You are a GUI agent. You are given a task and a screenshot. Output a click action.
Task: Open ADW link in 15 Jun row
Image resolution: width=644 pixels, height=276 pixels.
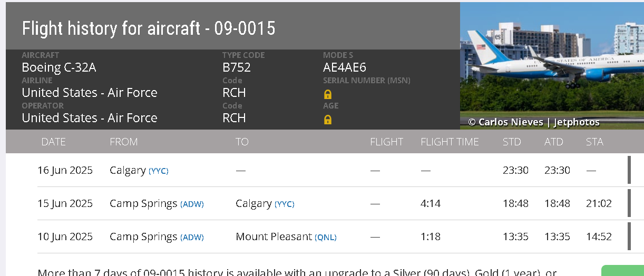[192, 204]
